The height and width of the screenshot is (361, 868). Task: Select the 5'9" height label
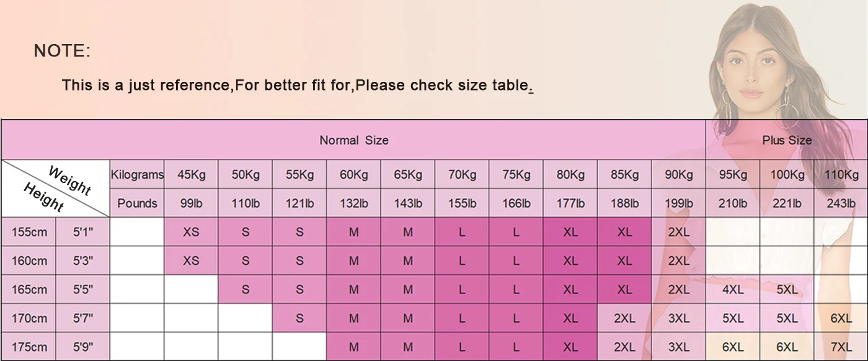pyautogui.click(x=82, y=347)
